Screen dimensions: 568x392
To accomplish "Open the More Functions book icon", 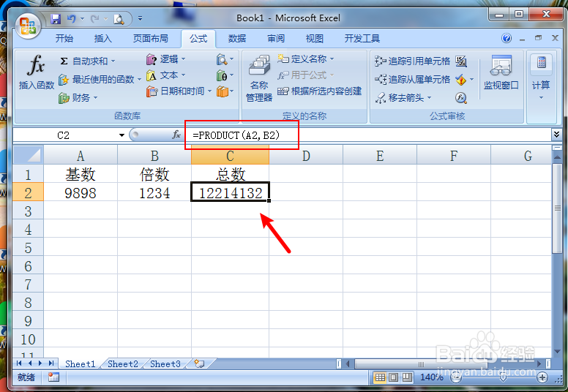I will pyautogui.click(x=222, y=91).
